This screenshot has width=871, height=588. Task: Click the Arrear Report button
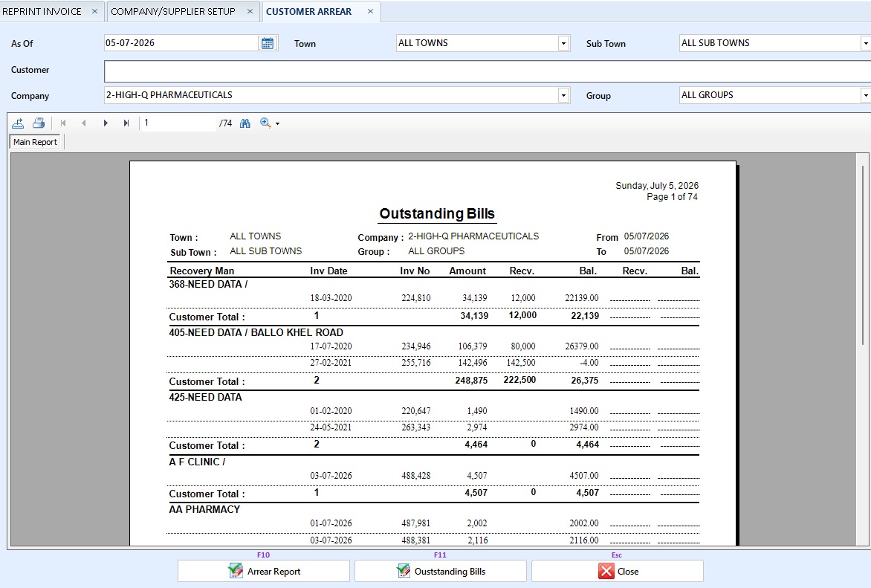263,571
